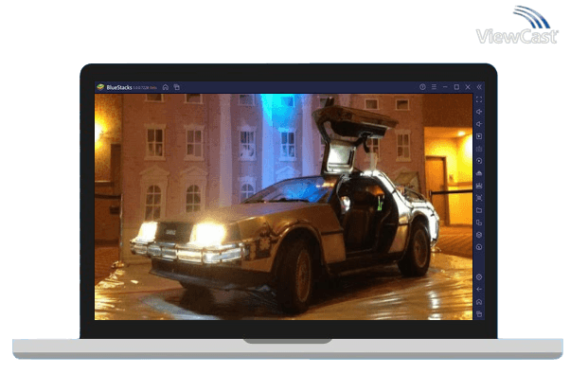Close the BlueStacks window
The width and height of the screenshot is (570, 392).
468,87
